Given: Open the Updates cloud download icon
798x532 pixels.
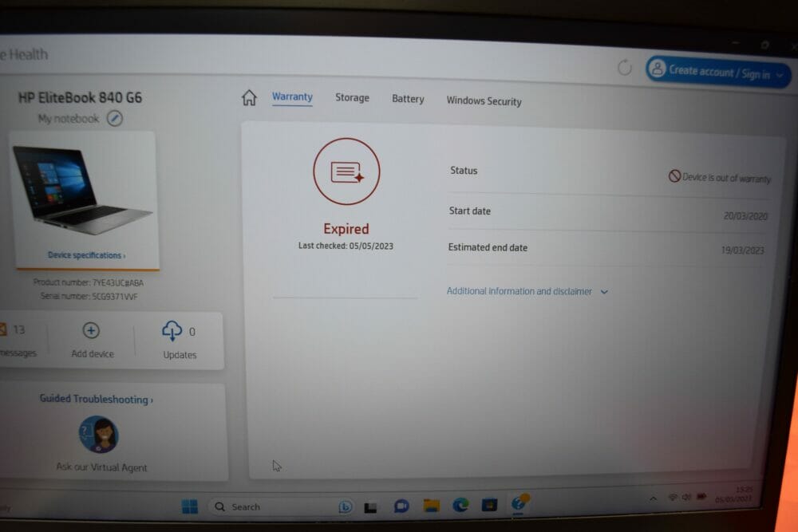Looking at the screenshot, I should pos(172,330).
